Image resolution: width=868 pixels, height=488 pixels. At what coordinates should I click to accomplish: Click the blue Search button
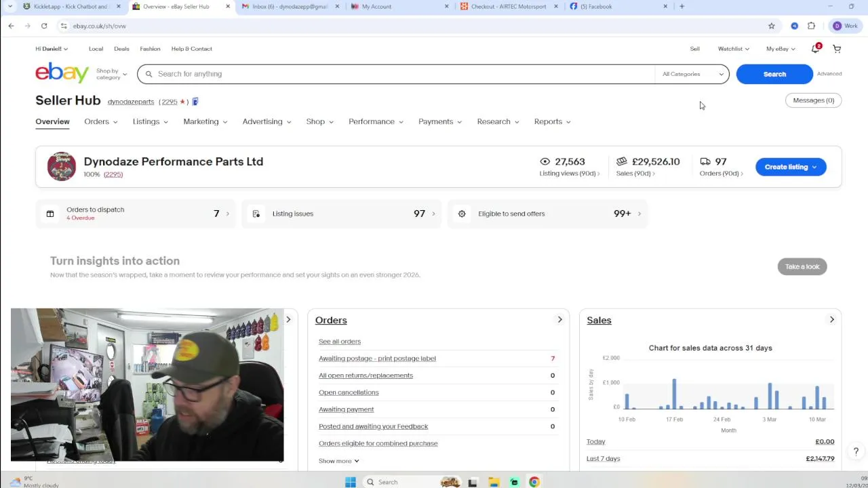774,74
